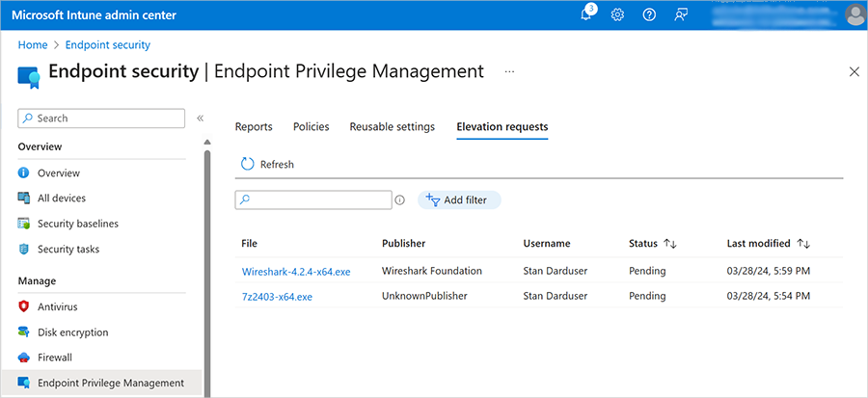
Task: Click Pending status in 7z2403 row
Action: pyautogui.click(x=647, y=296)
